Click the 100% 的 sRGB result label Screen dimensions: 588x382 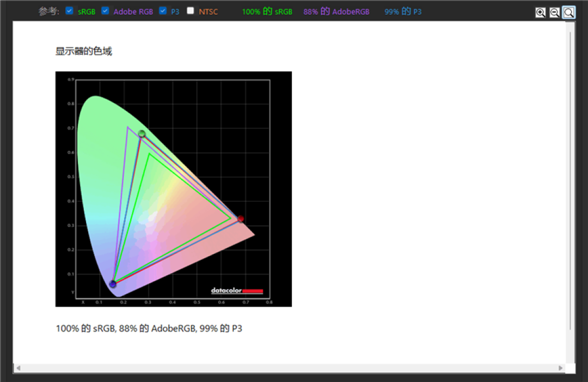point(267,11)
